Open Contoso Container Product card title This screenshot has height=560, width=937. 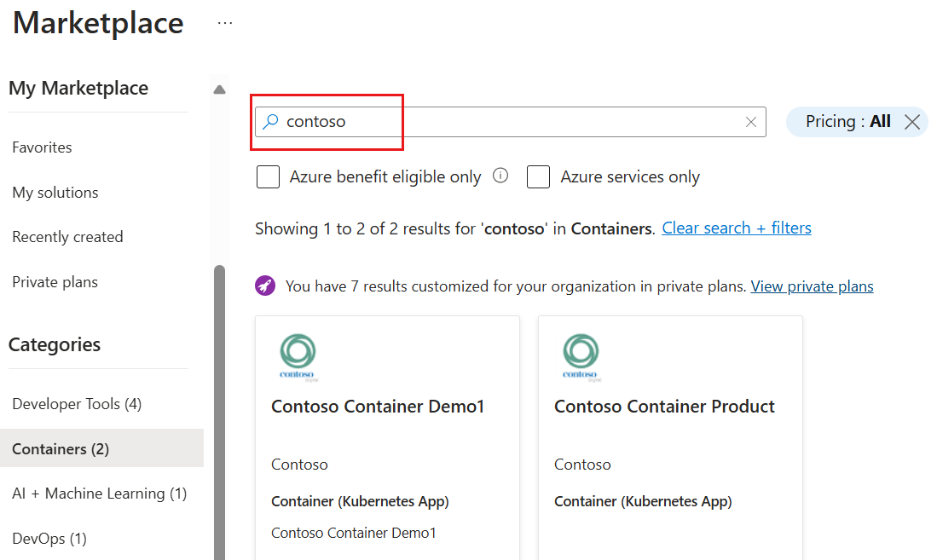[x=664, y=407]
